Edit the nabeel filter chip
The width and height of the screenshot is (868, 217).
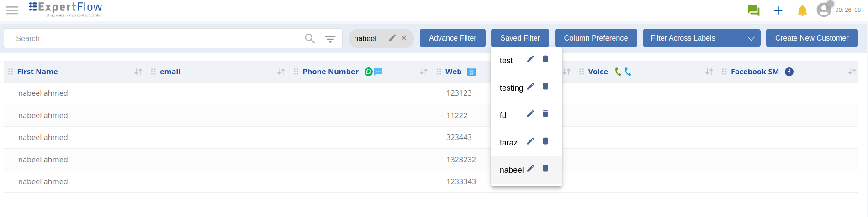click(392, 38)
